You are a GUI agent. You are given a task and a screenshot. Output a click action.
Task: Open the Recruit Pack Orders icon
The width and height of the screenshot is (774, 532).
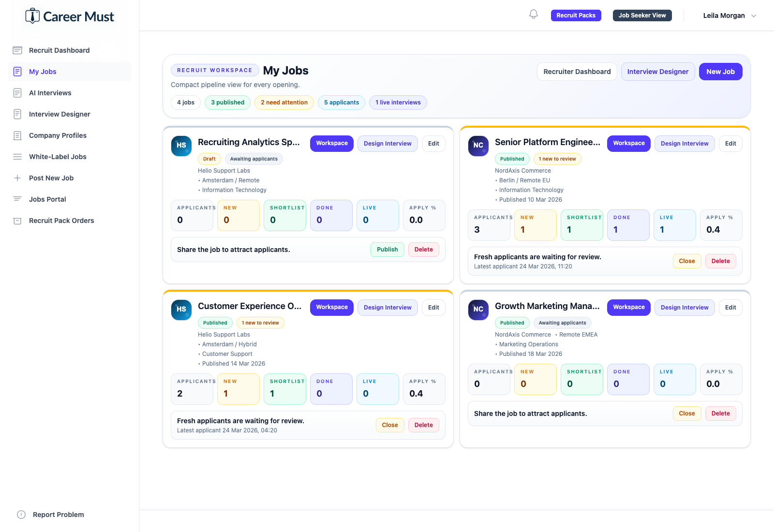[x=17, y=221]
